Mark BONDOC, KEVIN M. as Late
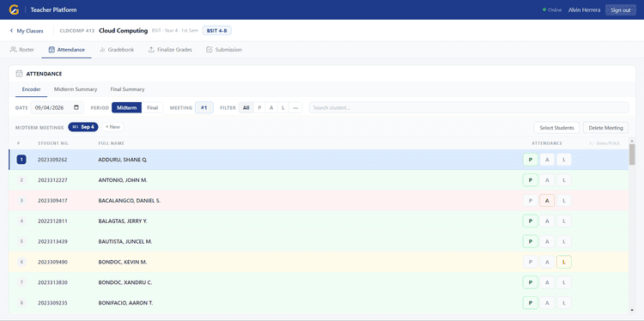This screenshot has height=321, width=644. point(564,262)
